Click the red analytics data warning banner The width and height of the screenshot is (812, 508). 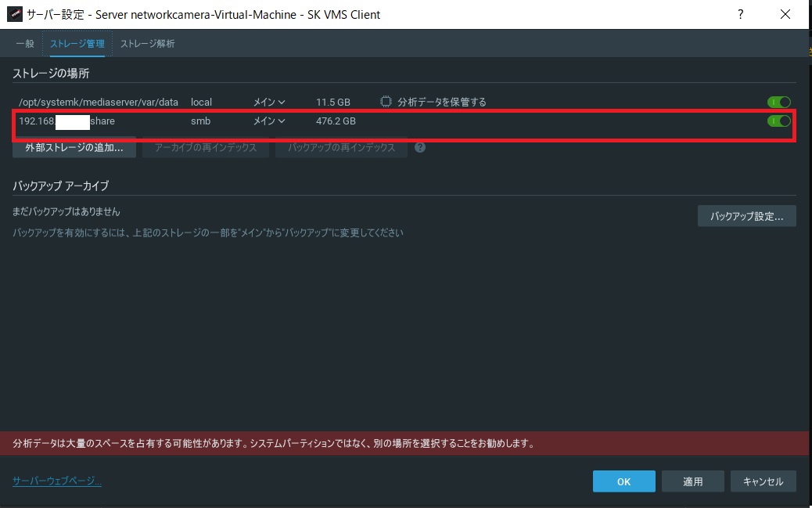(x=406, y=444)
